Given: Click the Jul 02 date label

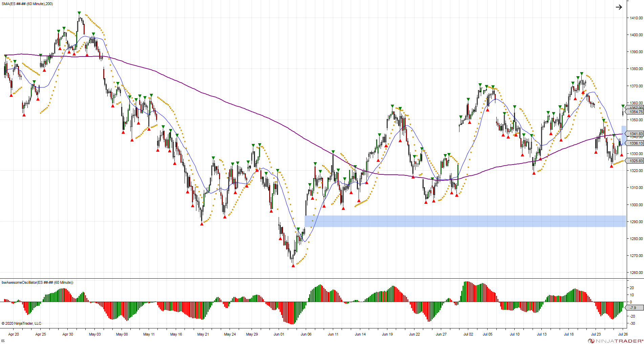Looking at the screenshot, I should point(468,334).
